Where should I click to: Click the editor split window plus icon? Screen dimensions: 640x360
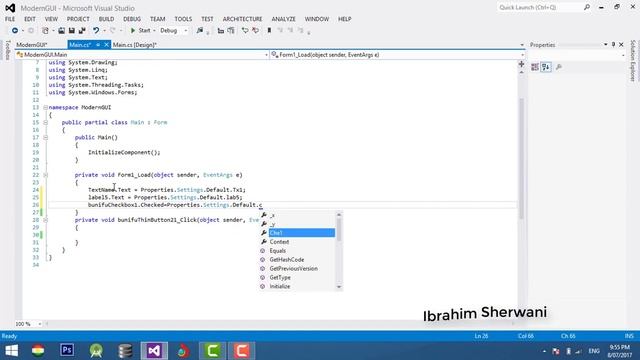point(522,64)
